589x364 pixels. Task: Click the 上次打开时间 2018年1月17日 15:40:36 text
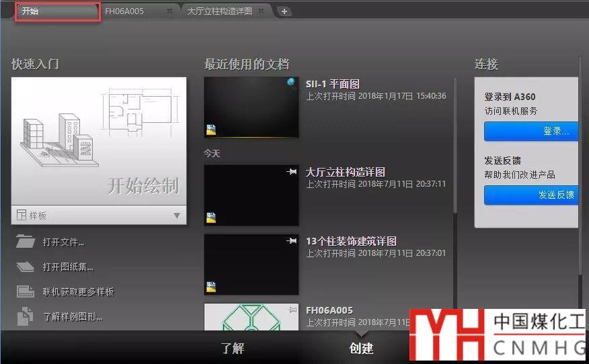(x=376, y=96)
